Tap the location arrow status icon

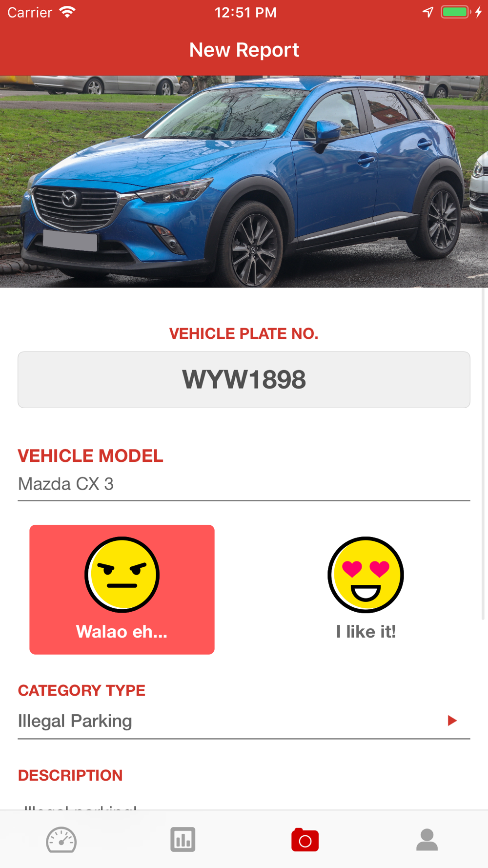(428, 12)
